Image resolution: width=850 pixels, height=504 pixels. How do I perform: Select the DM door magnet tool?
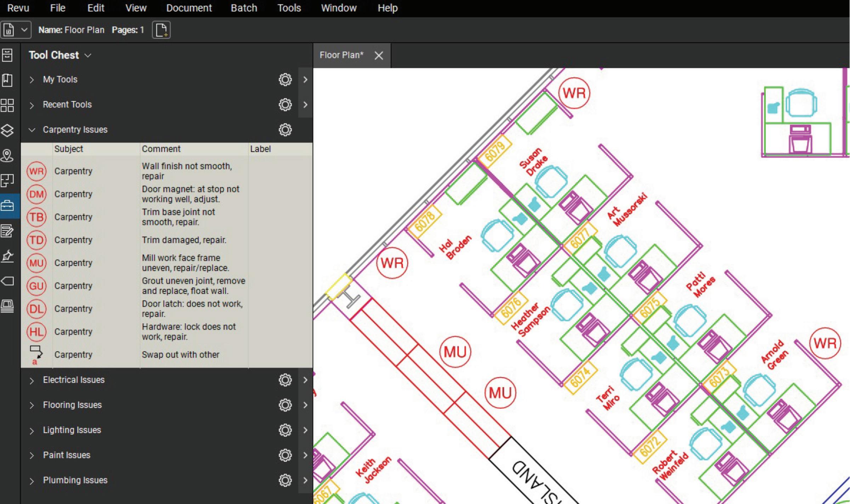[36, 194]
